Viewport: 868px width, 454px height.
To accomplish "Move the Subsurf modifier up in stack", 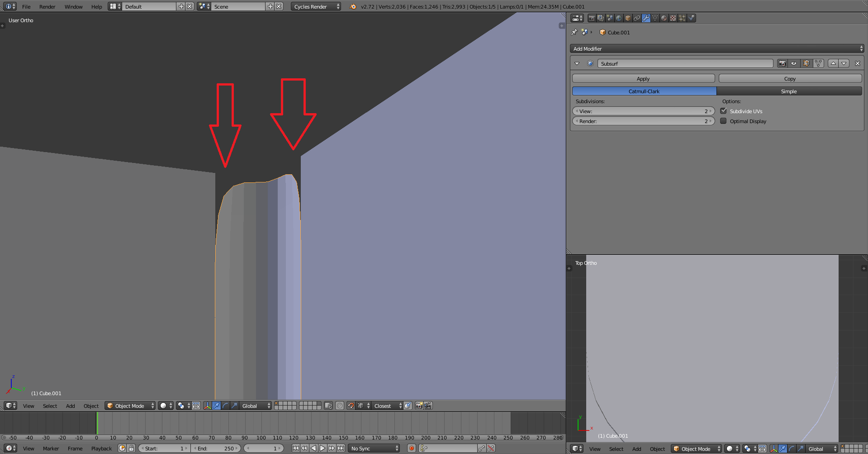I will 833,63.
